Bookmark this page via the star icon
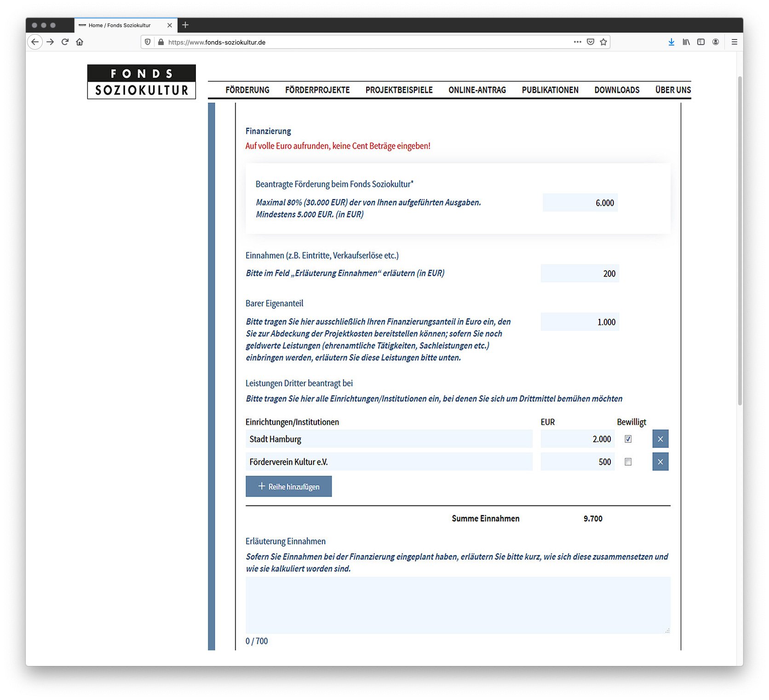769x700 pixels. pos(603,42)
